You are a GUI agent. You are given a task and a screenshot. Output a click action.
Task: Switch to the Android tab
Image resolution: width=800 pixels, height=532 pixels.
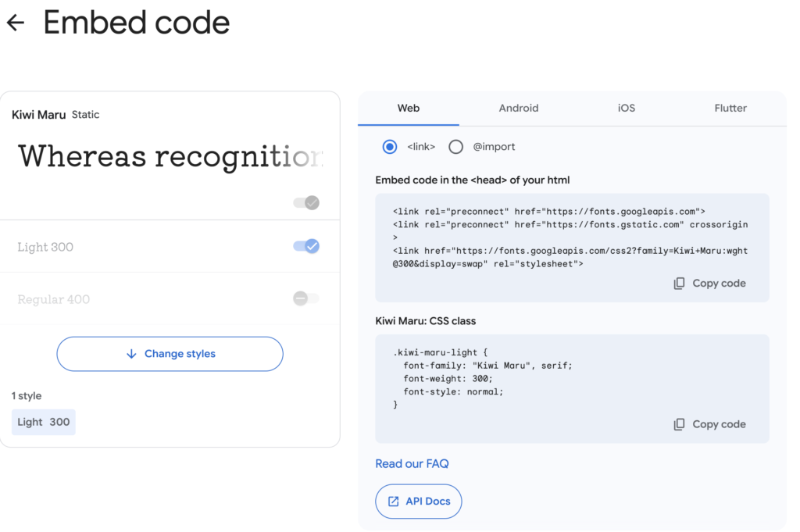pyautogui.click(x=519, y=109)
